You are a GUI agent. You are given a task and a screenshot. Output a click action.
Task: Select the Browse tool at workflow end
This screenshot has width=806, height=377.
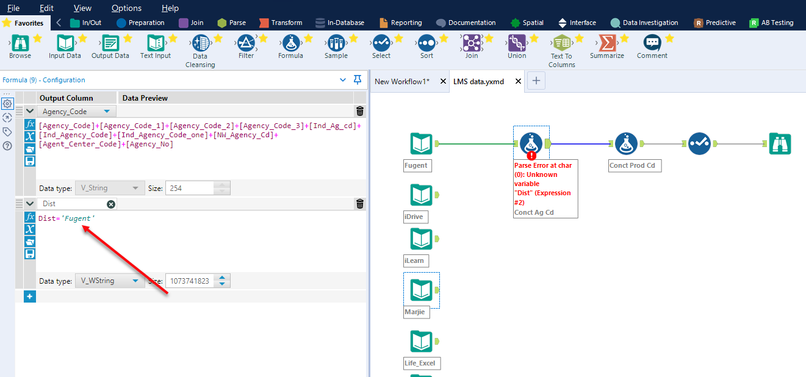coord(780,143)
